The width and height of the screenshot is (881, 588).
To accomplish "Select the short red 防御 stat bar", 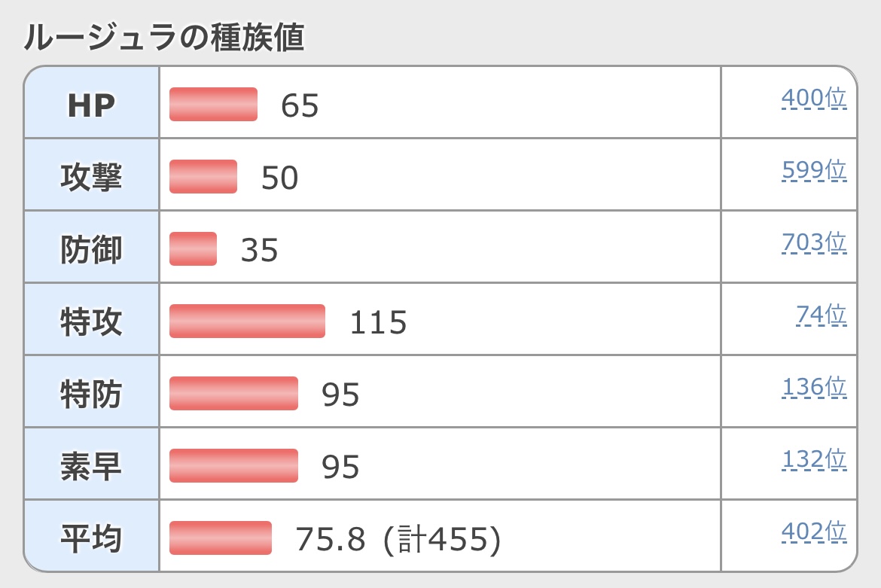I will point(193,248).
